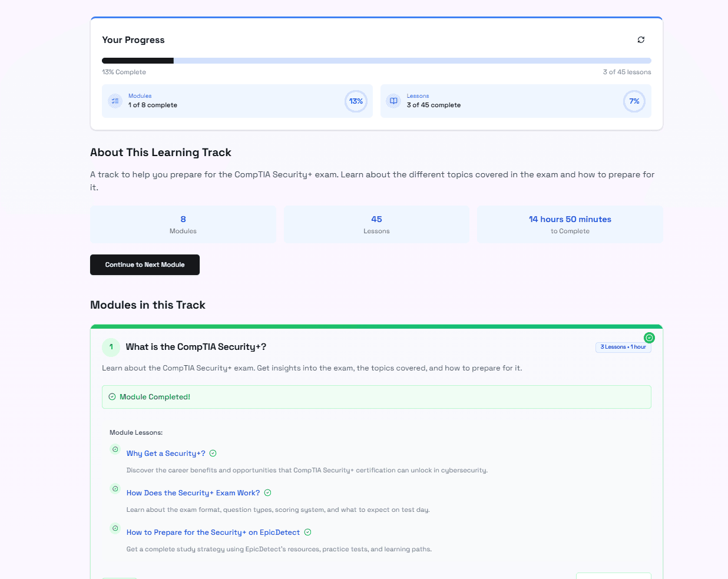Click the 13% Complete progress bar
The image size is (728, 579).
coord(376,60)
